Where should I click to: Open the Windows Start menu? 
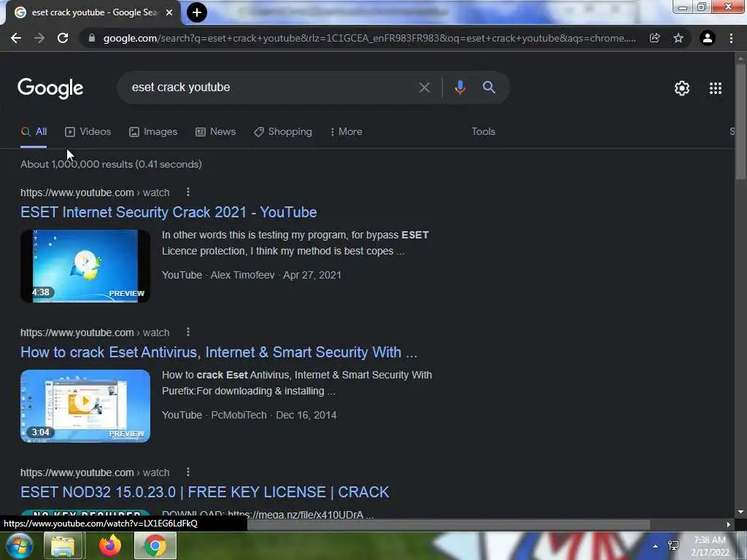coord(19,545)
